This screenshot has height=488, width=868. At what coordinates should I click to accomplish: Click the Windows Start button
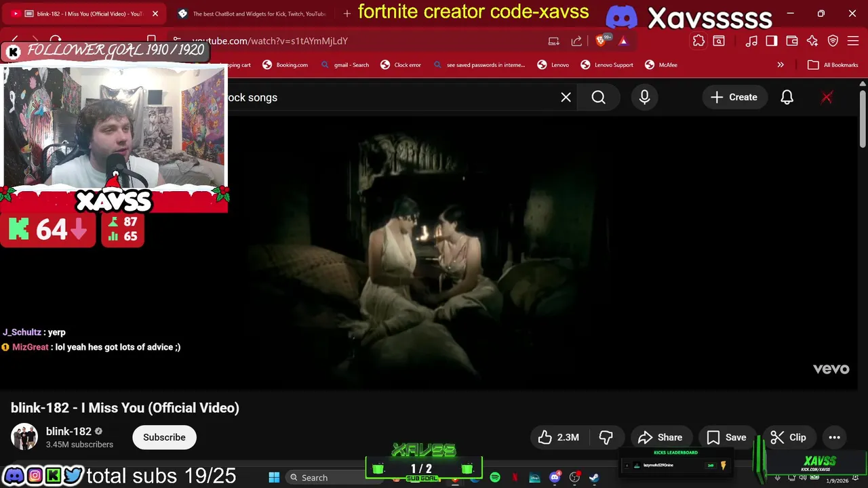pyautogui.click(x=274, y=478)
